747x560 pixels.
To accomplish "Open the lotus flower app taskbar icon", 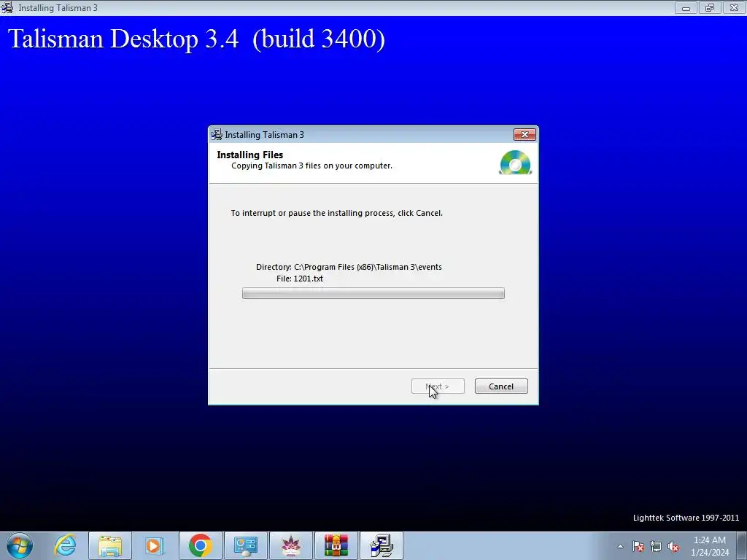I will click(290, 545).
